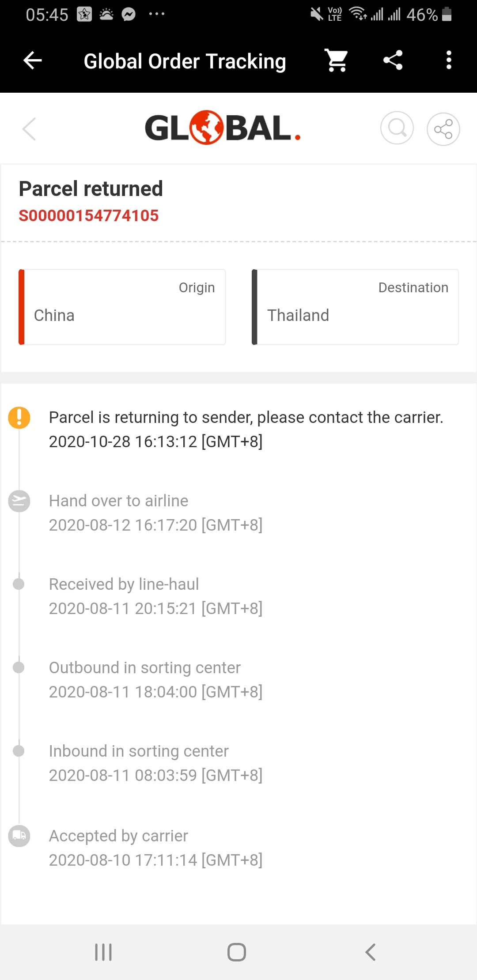Tap the orange exclamation warning icon

19,418
